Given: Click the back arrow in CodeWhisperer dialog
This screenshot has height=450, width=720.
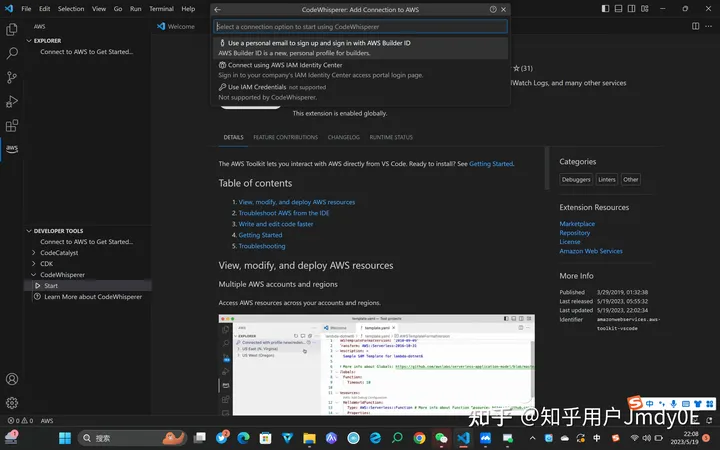Looking at the screenshot, I should pos(218,10).
